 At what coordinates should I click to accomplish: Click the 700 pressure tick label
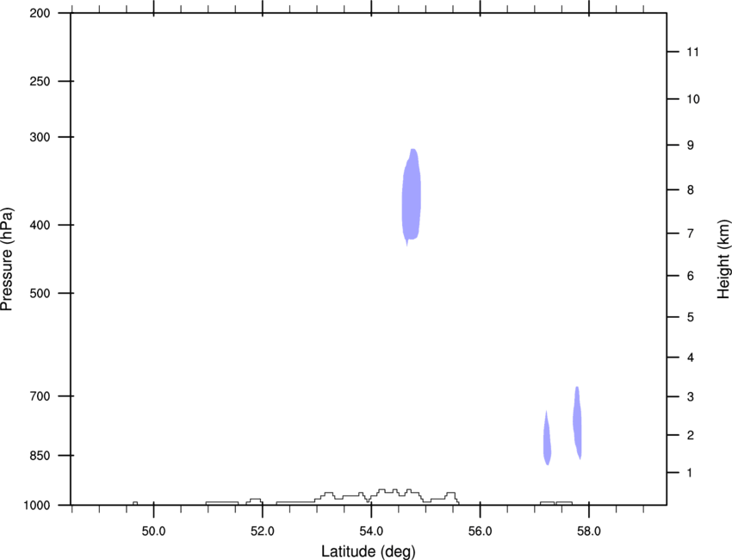40,396
